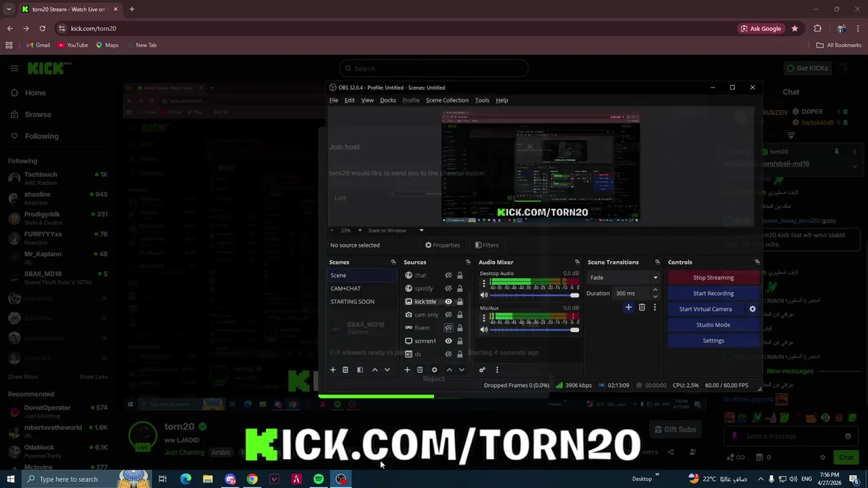Mute Mic/Aux speaker icon
The width and height of the screenshot is (868, 488).
tap(484, 329)
